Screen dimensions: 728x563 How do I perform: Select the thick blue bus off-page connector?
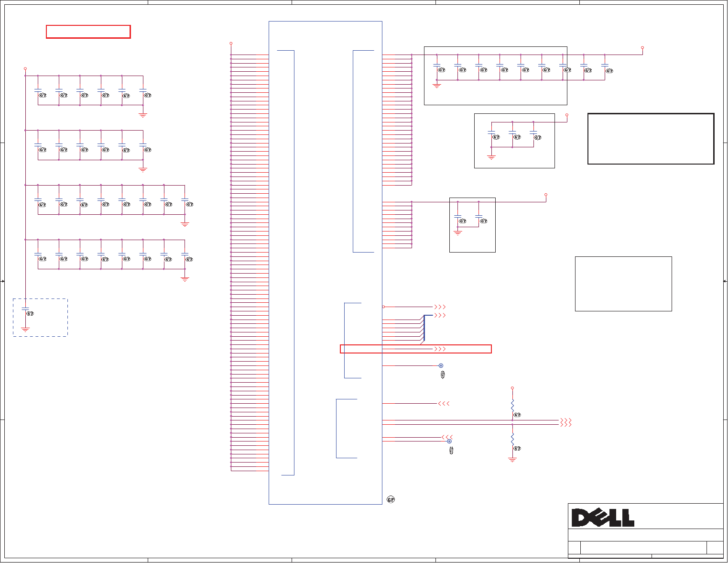(x=439, y=315)
